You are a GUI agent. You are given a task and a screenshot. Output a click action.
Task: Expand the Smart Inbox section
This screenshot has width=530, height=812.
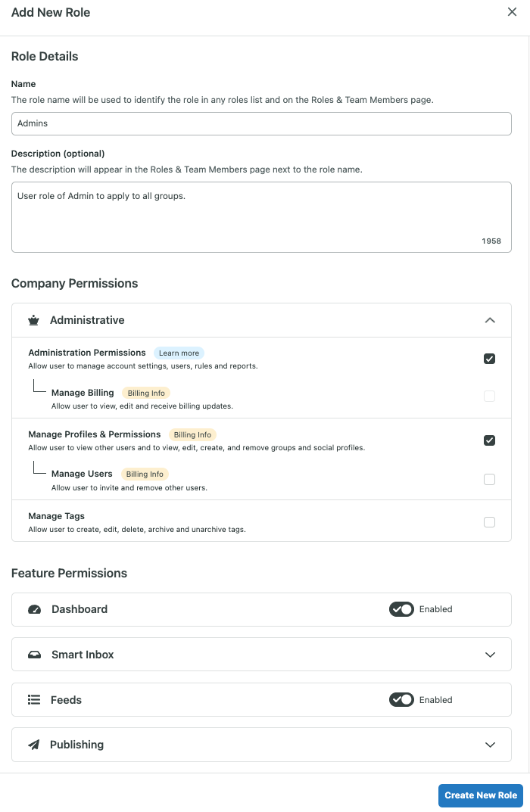tap(490, 655)
